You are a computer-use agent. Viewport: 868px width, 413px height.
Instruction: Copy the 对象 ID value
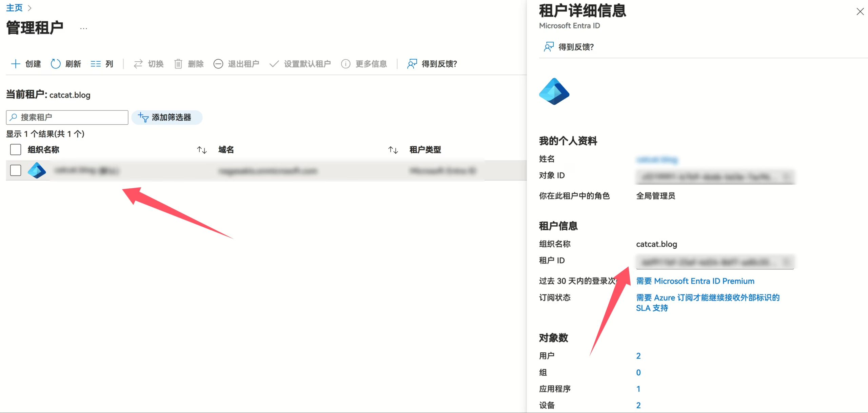pos(786,177)
